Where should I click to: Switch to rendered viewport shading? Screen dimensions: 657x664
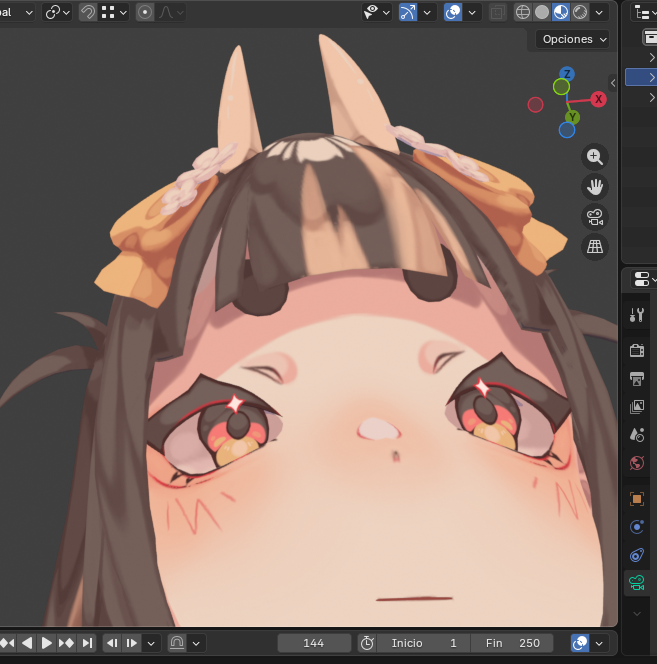(x=580, y=13)
